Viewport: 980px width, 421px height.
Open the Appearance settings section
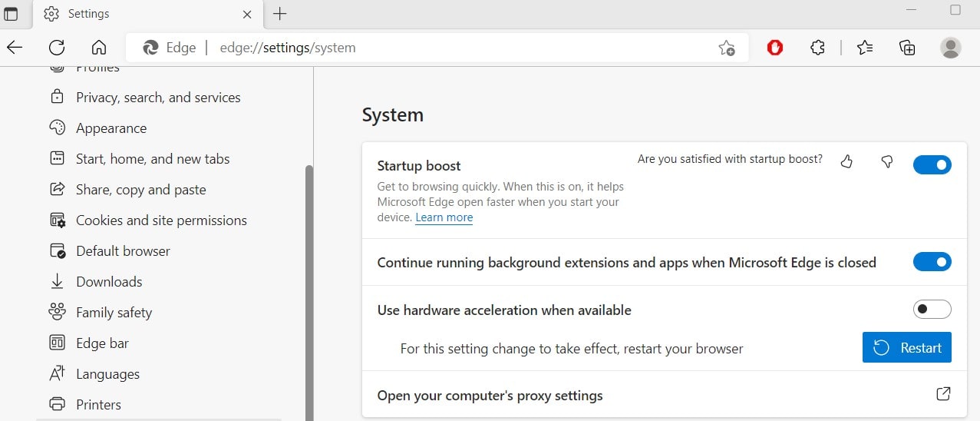pyautogui.click(x=111, y=128)
